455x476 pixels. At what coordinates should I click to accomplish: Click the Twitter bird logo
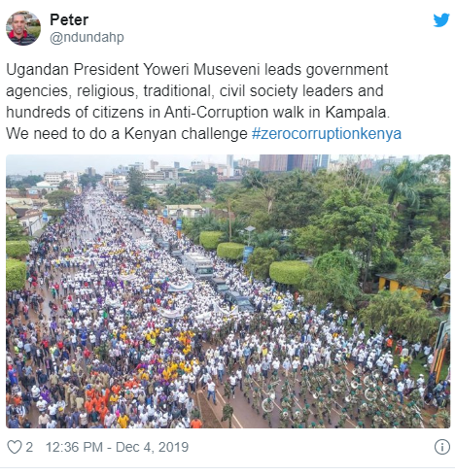441,20
